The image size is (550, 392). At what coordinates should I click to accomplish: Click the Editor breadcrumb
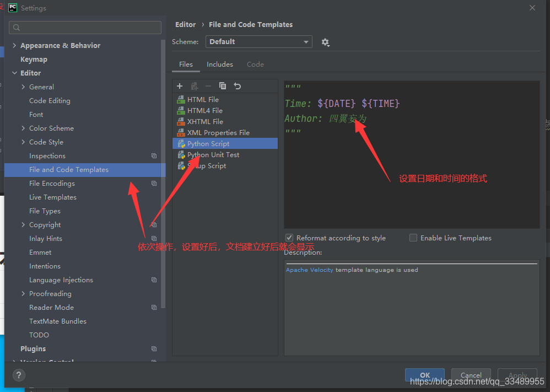coord(185,25)
